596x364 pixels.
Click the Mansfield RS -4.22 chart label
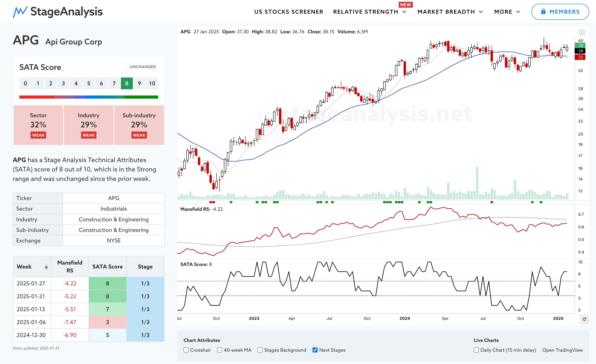(201, 209)
